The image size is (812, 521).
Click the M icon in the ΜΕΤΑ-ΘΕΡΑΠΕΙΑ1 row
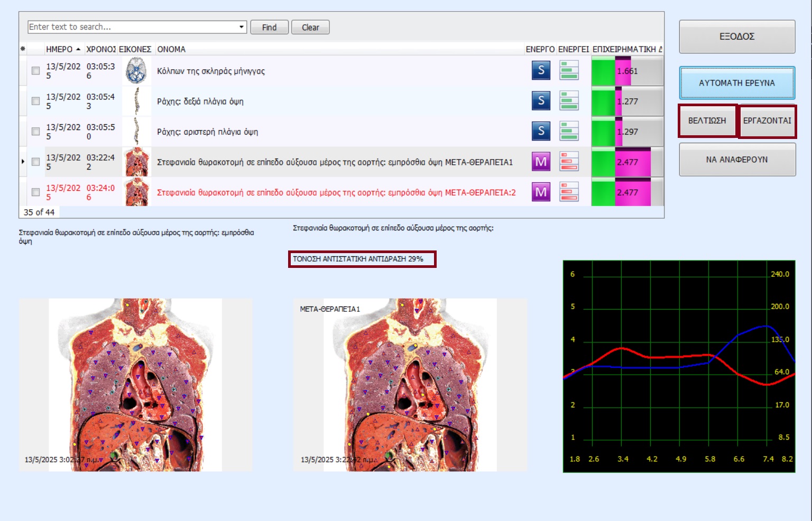click(x=541, y=162)
